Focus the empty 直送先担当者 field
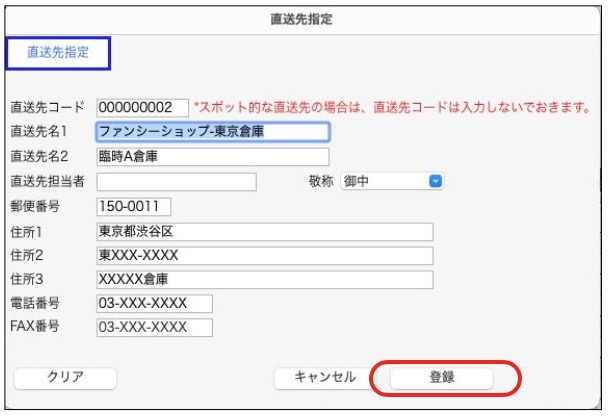612x419 pixels. click(x=176, y=181)
